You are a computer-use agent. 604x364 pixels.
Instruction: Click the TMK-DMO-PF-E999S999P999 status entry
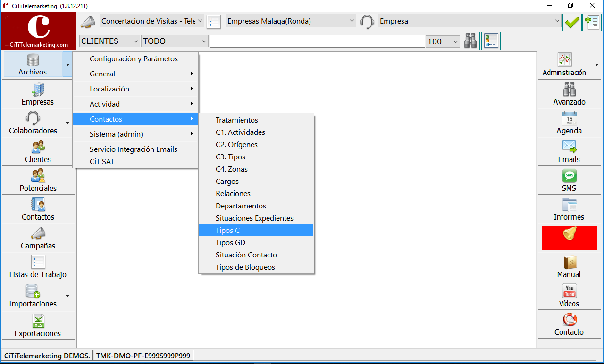pyautogui.click(x=143, y=356)
